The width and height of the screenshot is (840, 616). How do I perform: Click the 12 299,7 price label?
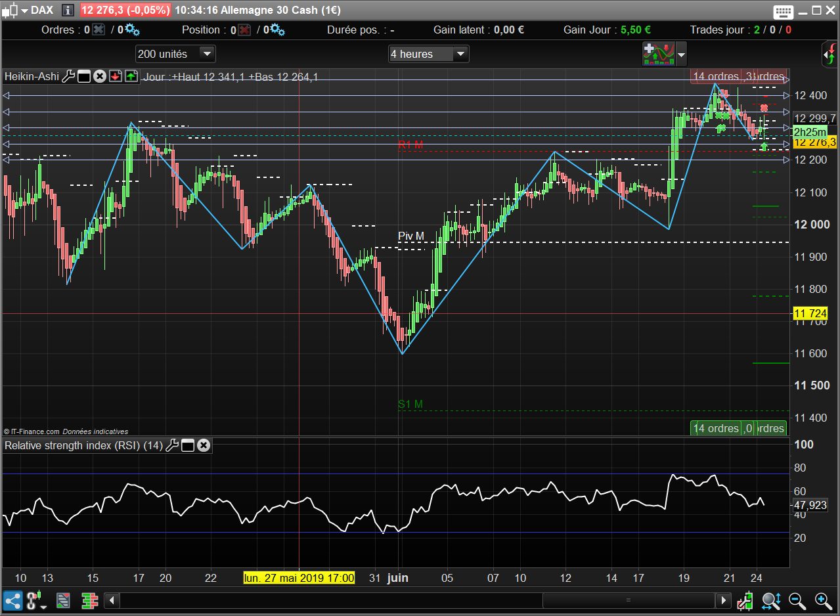[x=815, y=118]
